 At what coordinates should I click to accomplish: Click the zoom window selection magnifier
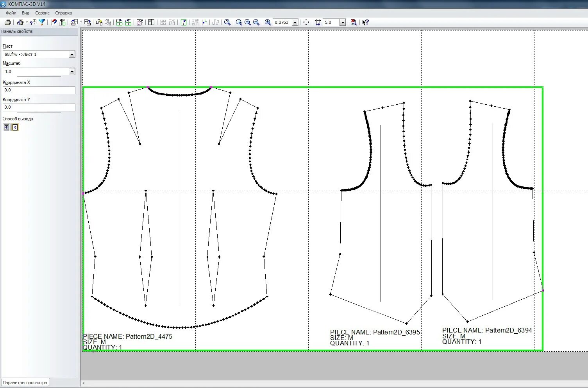[x=239, y=22]
